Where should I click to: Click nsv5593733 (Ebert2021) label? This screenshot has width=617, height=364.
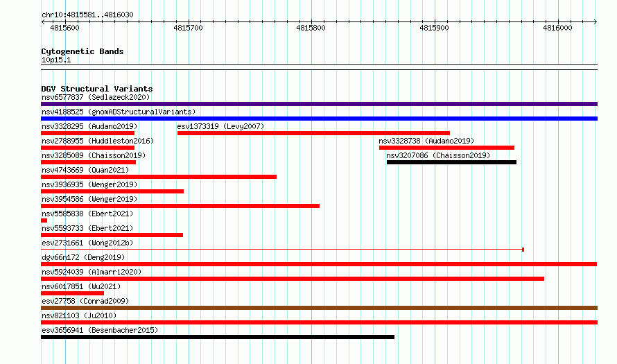(87, 228)
